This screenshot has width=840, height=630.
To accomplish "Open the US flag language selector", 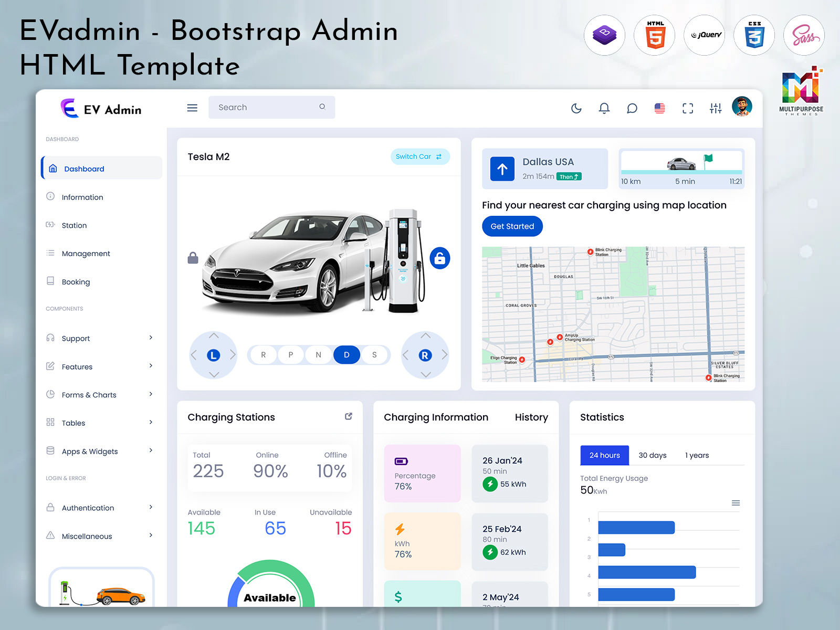I will pyautogui.click(x=660, y=108).
